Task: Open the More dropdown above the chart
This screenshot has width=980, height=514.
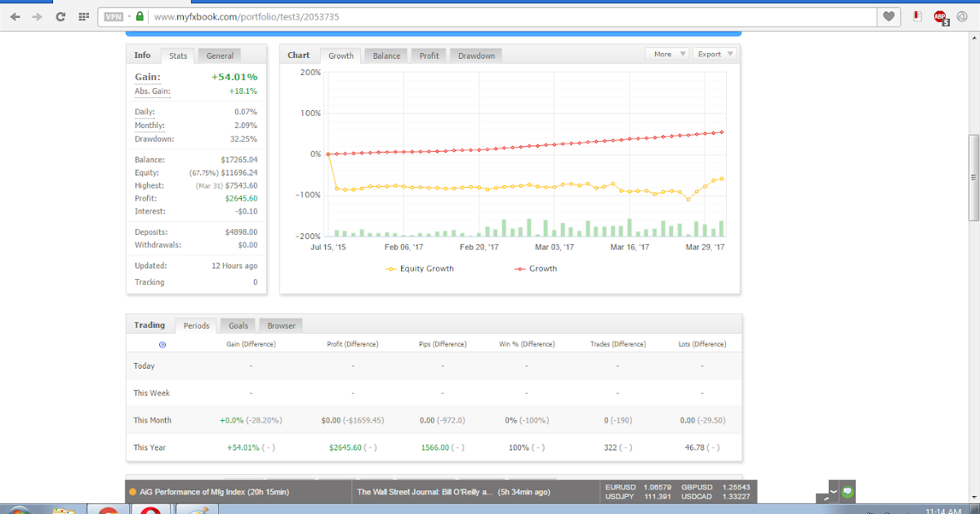Action: tap(666, 53)
